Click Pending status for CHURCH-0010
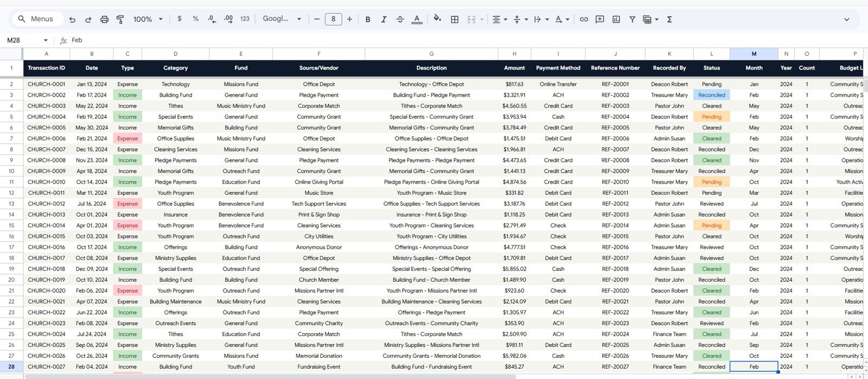 coord(712,182)
